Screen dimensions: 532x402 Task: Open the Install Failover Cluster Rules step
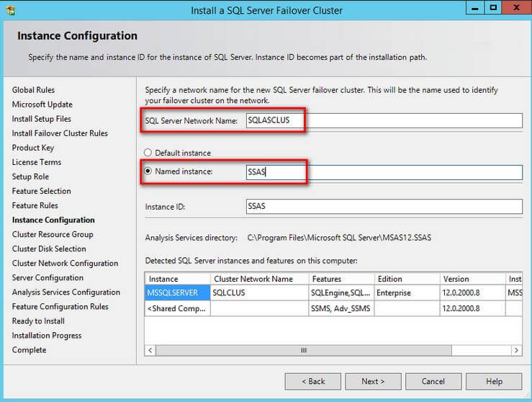tap(60, 133)
